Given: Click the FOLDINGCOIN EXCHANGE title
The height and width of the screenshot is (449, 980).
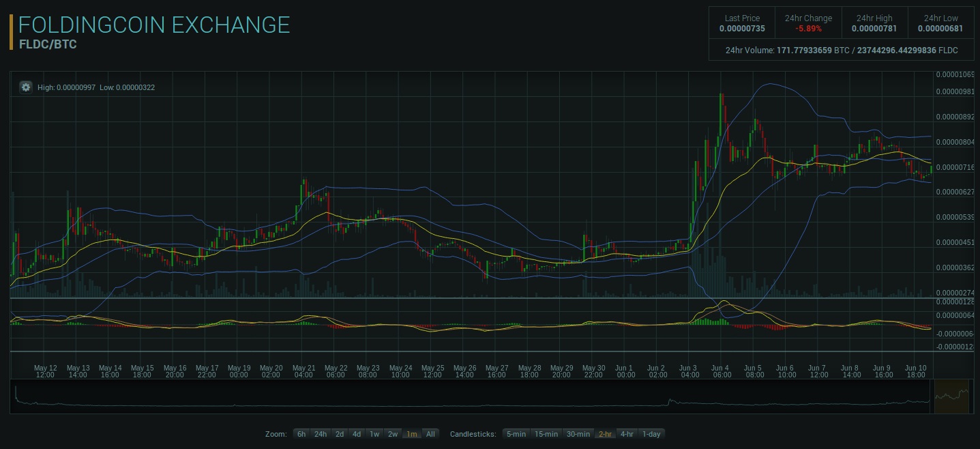Looking at the screenshot, I should (154, 25).
